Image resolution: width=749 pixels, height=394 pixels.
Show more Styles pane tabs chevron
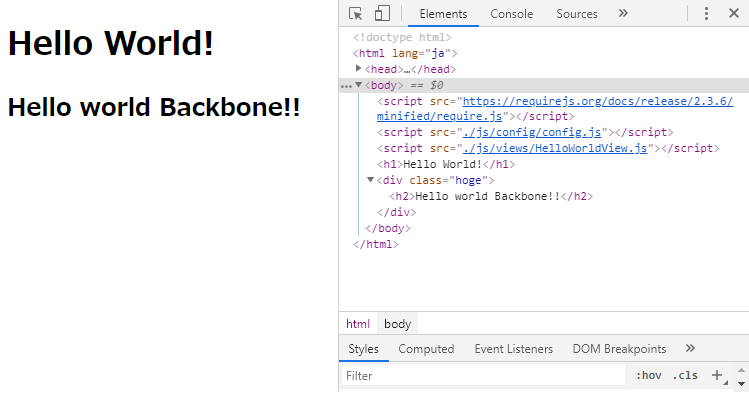coord(690,348)
